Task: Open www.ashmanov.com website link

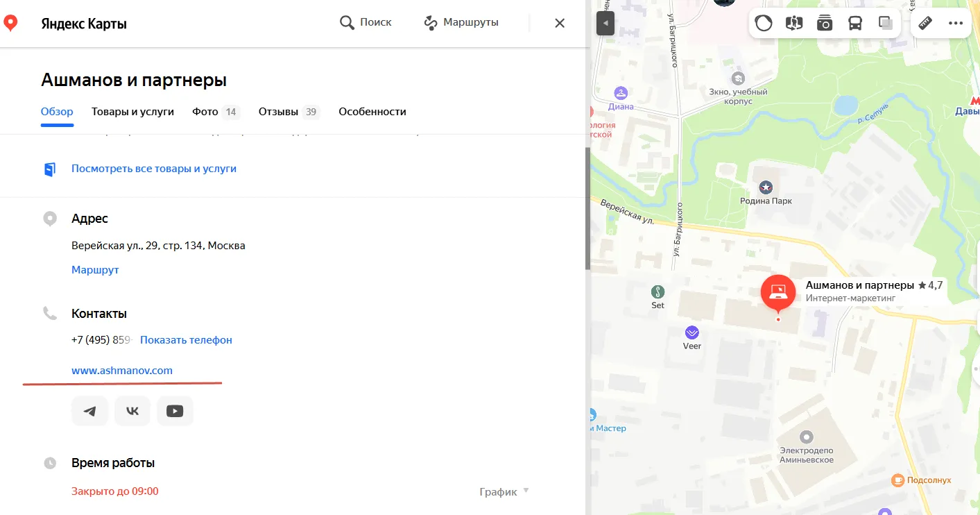Action: tap(122, 371)
